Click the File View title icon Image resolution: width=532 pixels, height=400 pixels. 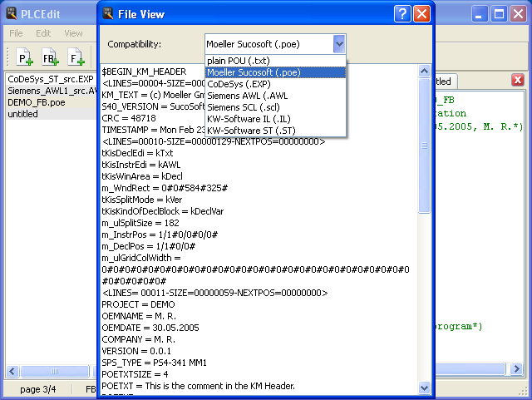pyautogui.click(x=108, y=13)
